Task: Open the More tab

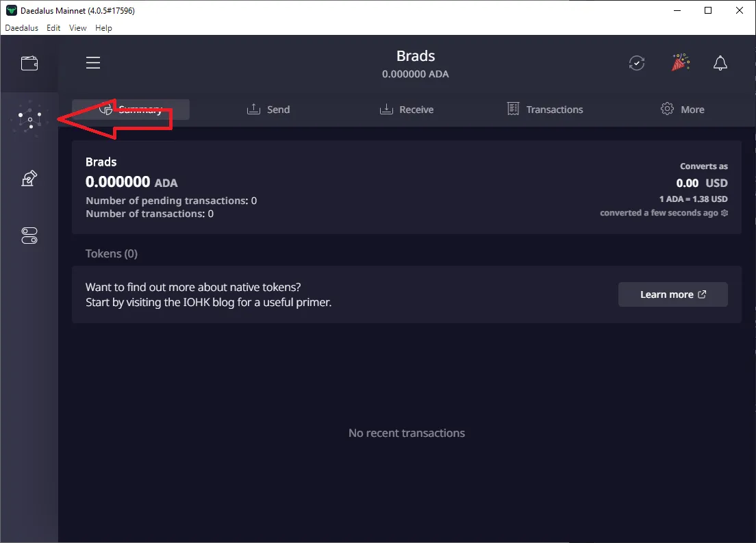Action: [682, 110]
